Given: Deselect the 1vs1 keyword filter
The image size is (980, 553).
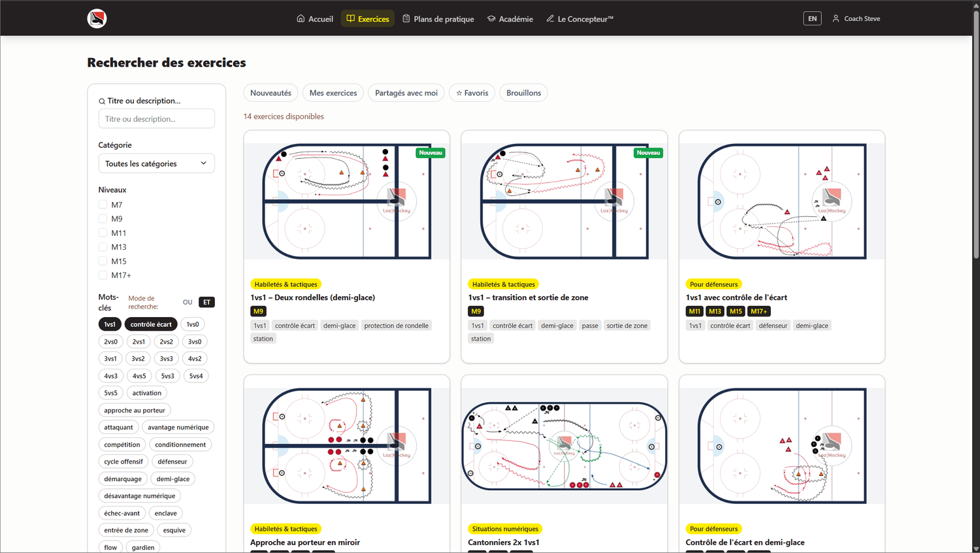Looking at the screenshot, I should pos(110,324).
